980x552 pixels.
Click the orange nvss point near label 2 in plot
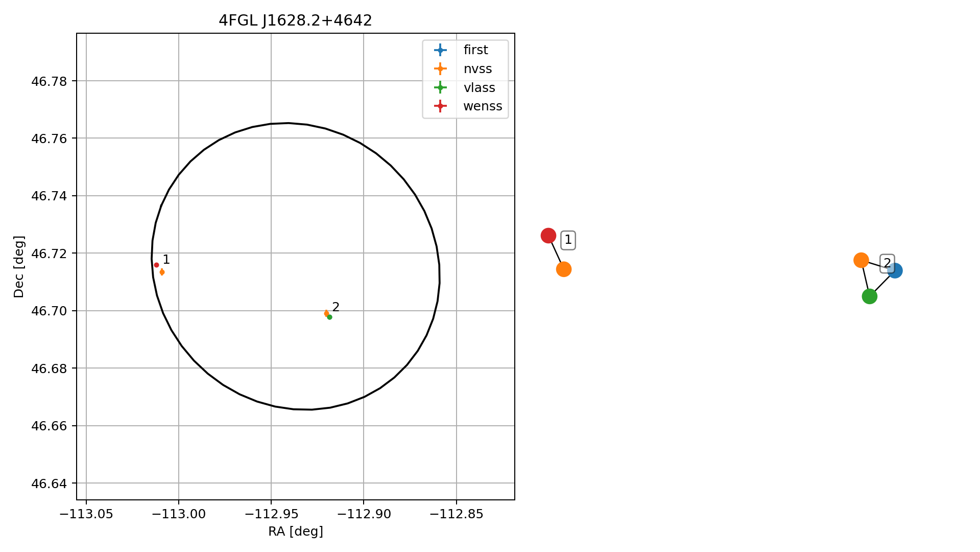click(x=326, y=313)
